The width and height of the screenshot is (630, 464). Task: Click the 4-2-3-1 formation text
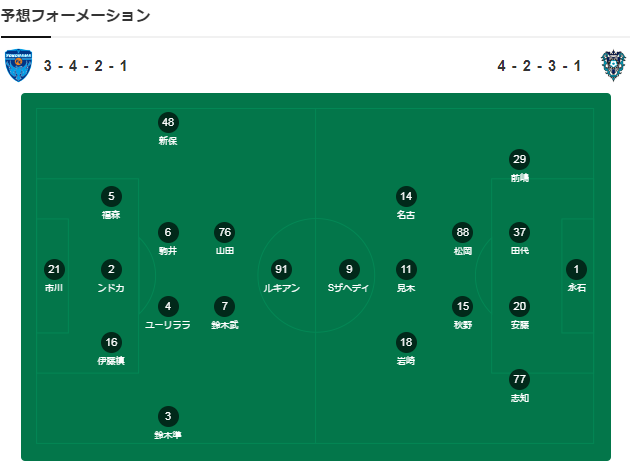click(x=539, y=66)
